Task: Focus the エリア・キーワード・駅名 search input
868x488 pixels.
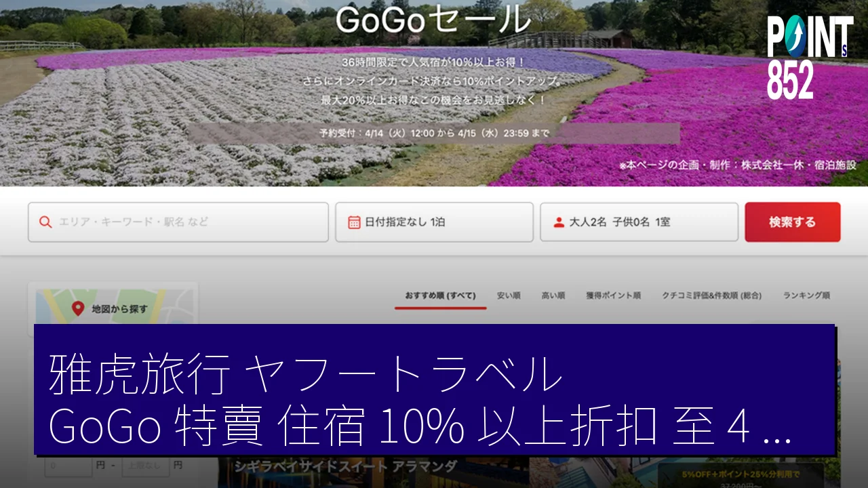Action: click(x=183, y=222)
